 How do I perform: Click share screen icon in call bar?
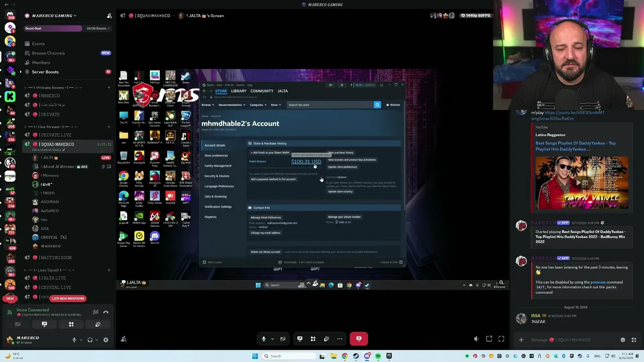(300, 339)
